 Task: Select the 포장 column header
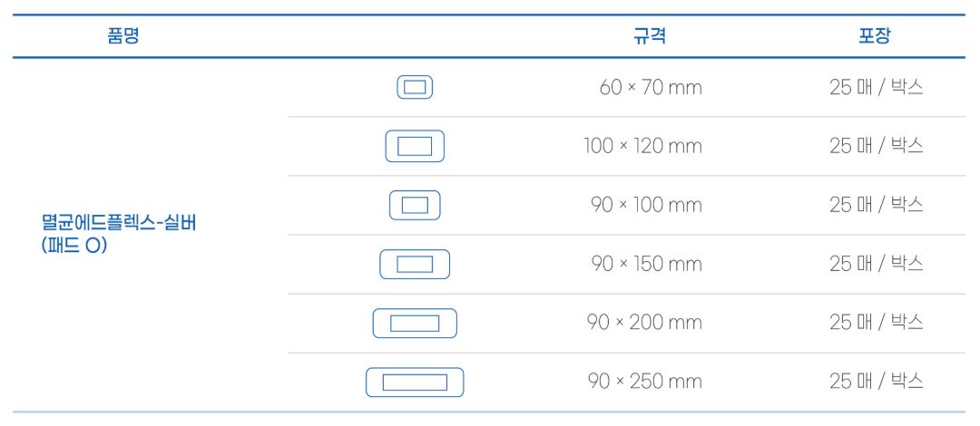click(875, 35)
